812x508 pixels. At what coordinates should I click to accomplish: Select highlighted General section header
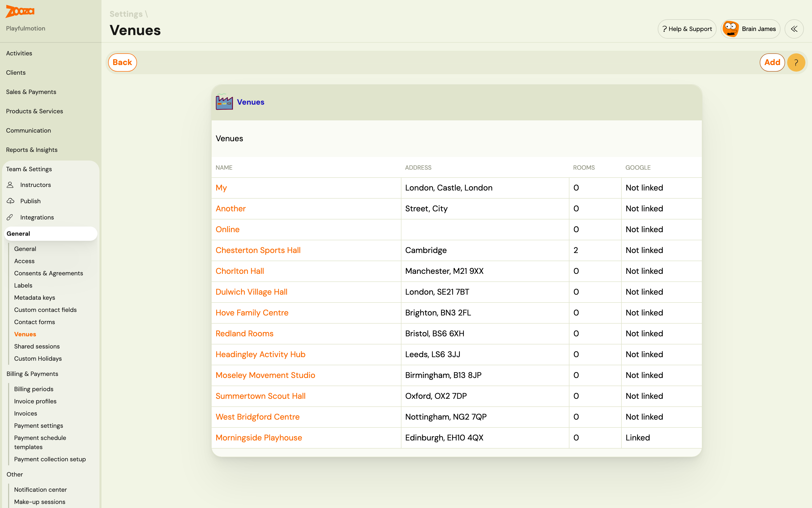51,233
